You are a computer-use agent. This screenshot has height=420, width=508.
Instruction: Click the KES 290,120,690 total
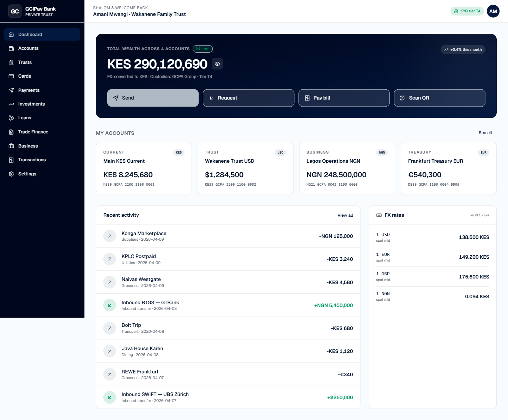[157, 64]
